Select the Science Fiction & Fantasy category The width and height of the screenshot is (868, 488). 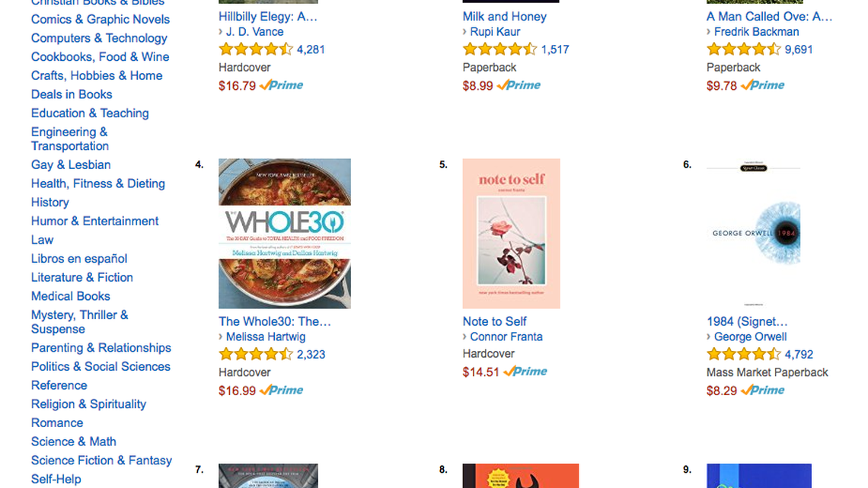101,461
